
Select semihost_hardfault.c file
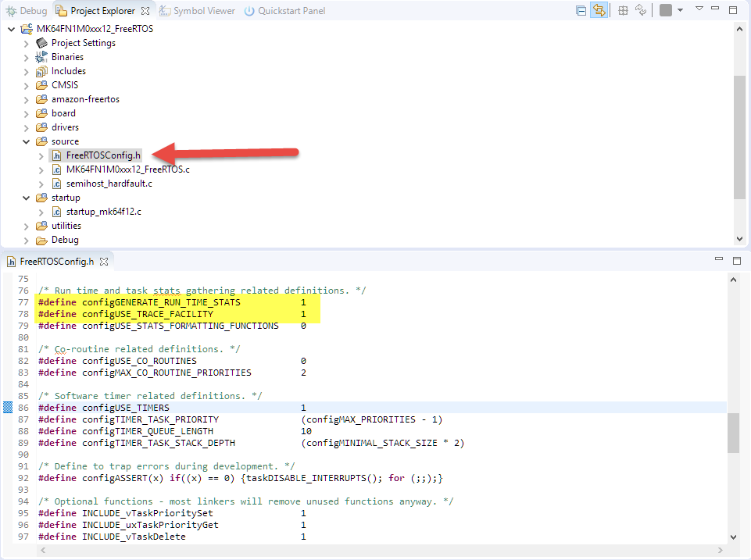(109, 184)
